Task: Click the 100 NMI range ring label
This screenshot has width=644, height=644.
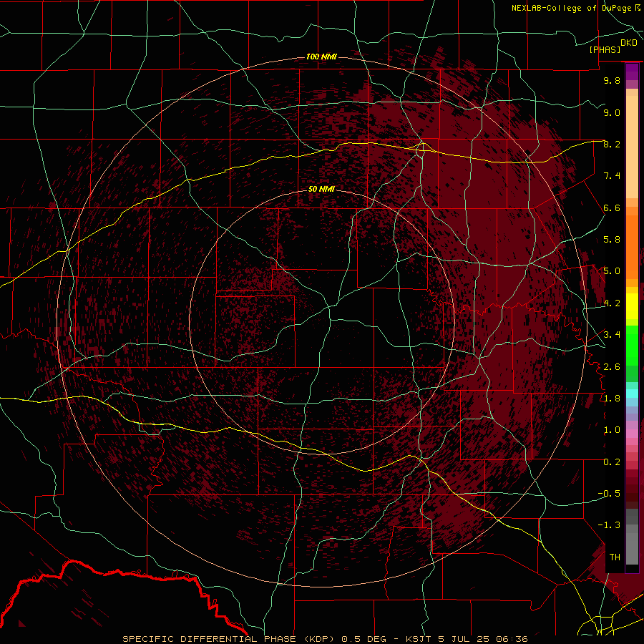Action: point(321,57)
